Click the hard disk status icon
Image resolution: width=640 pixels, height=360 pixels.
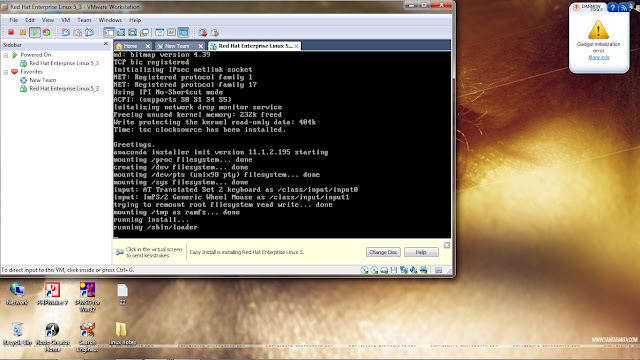coord(384,270)
